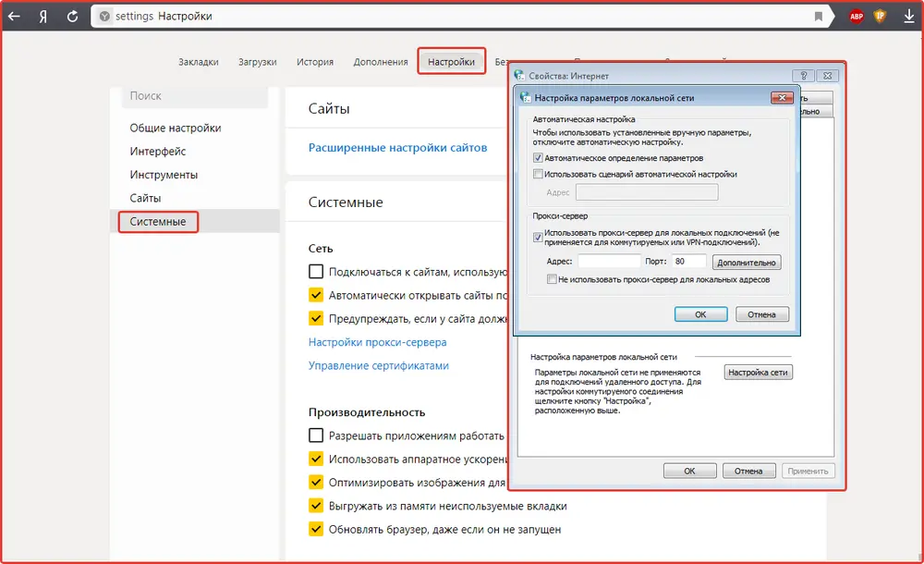Click the orange shield extension icon

[x=881, y=17]
